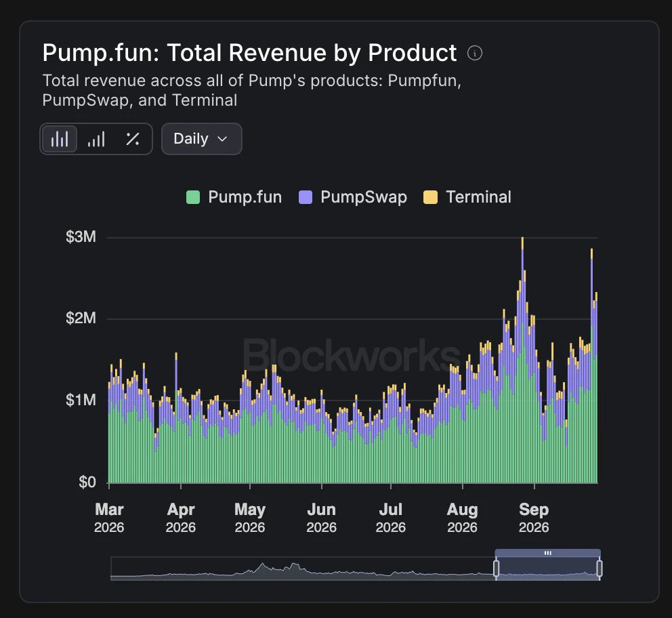Click the May 2026 axis label
Viewport: 672px width, 618px height.
point(250,518)
